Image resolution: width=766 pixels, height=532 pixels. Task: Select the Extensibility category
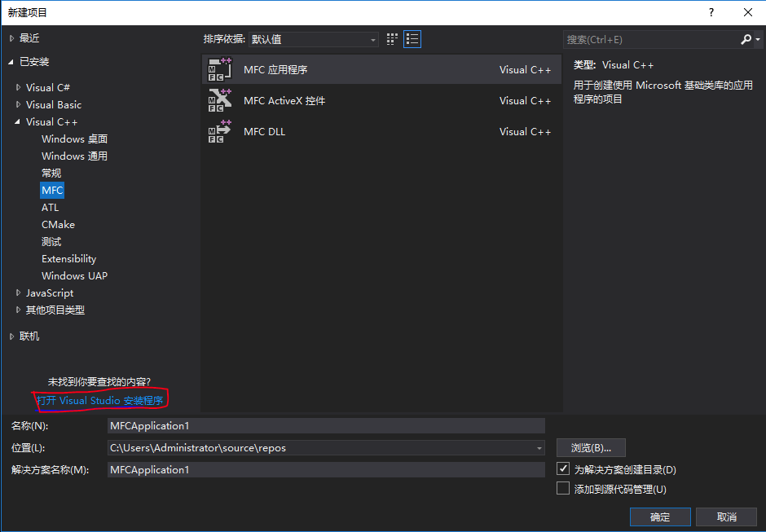[x=69, y=258]
